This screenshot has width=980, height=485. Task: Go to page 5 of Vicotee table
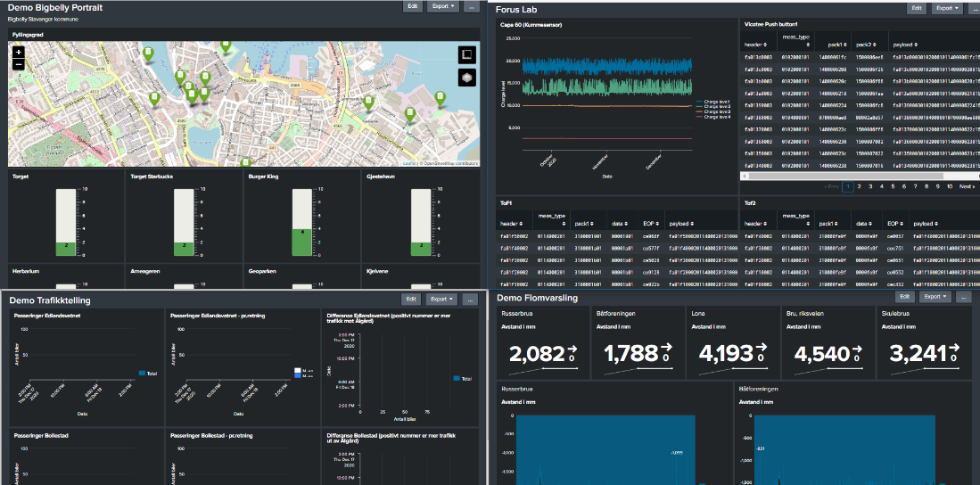pyautogui.click(x=894, y=186)
